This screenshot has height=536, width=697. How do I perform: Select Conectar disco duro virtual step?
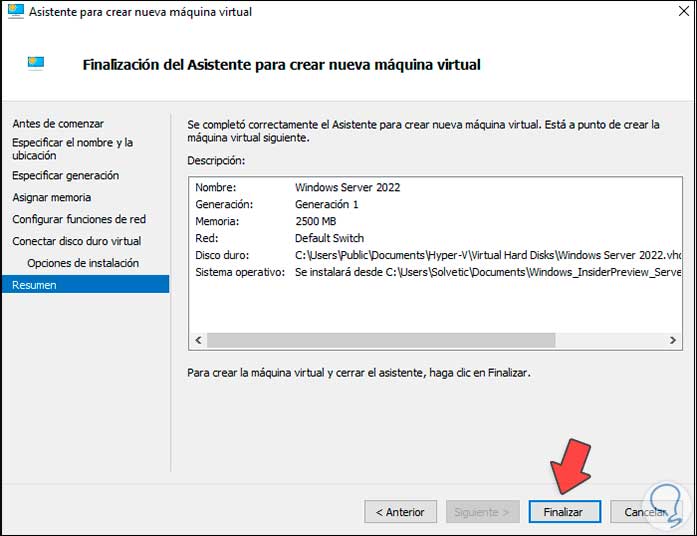tap(76, 241)
